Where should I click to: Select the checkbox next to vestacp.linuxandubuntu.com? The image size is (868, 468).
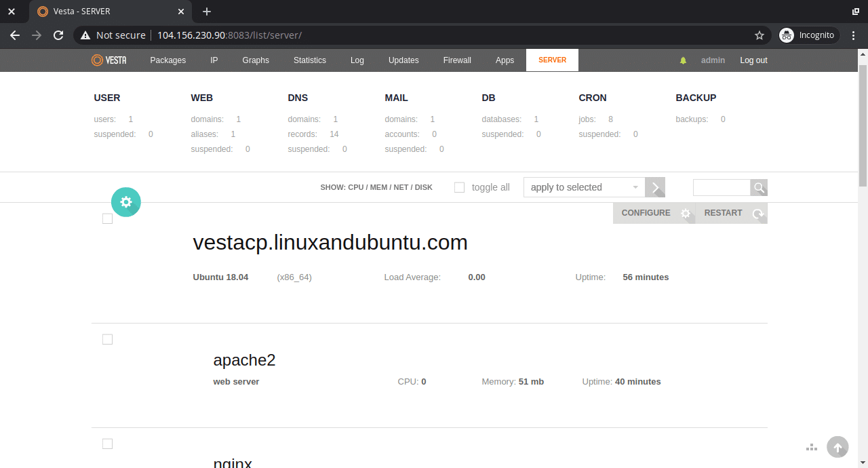click(107, 218)
